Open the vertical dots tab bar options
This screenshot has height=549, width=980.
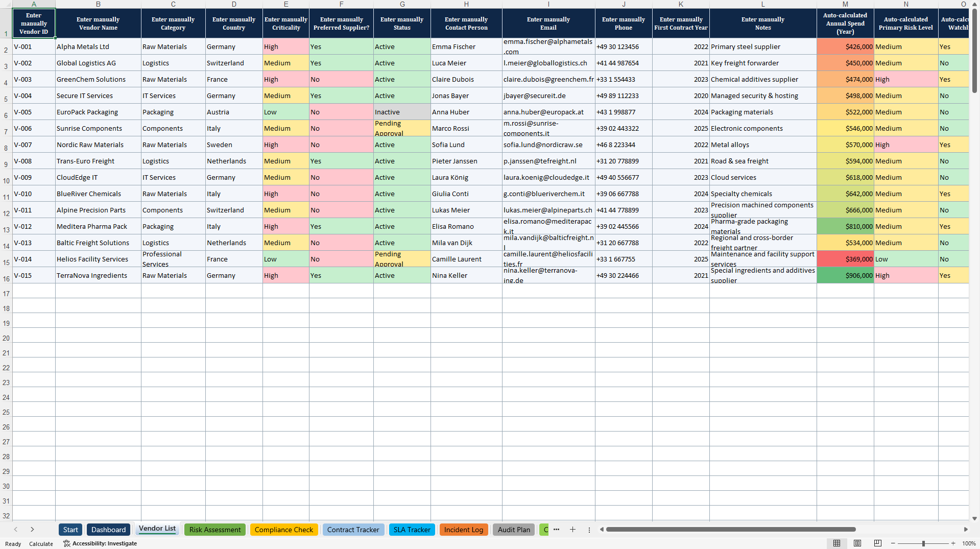click(x=589, y=530)
